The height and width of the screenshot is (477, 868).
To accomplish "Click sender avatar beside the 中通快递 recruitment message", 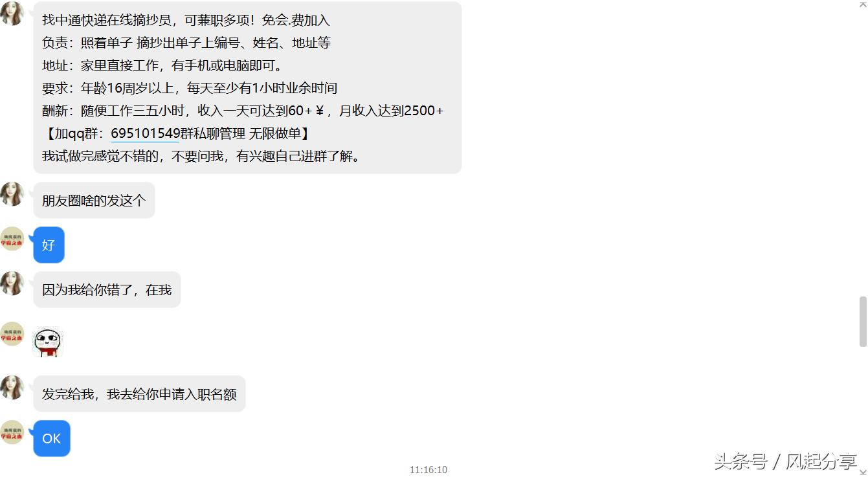I will 12,13.
